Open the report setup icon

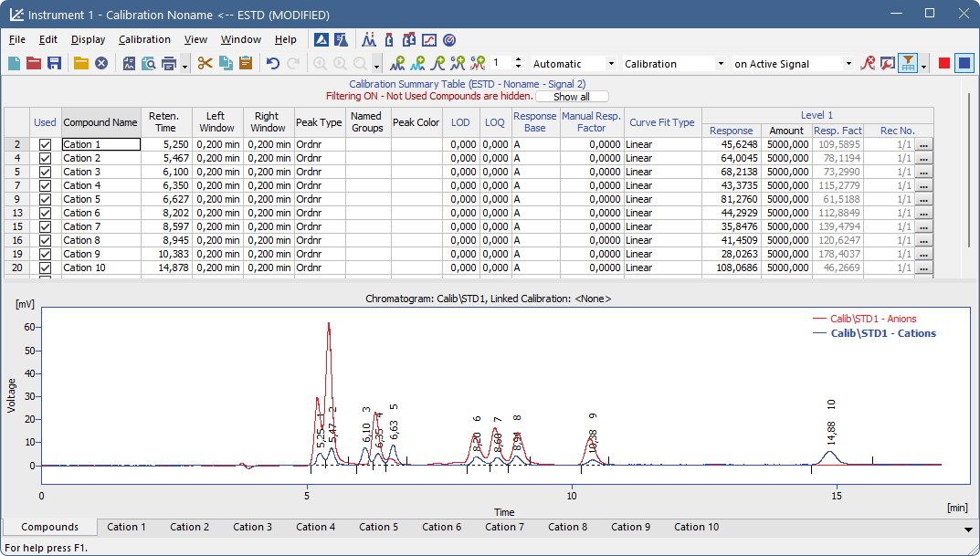[129, 63]
